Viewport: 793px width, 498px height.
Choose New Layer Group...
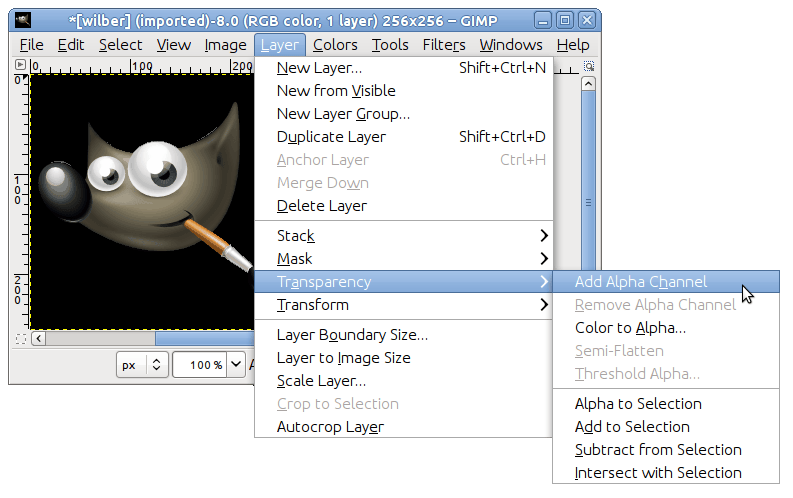tap(404, 114)
